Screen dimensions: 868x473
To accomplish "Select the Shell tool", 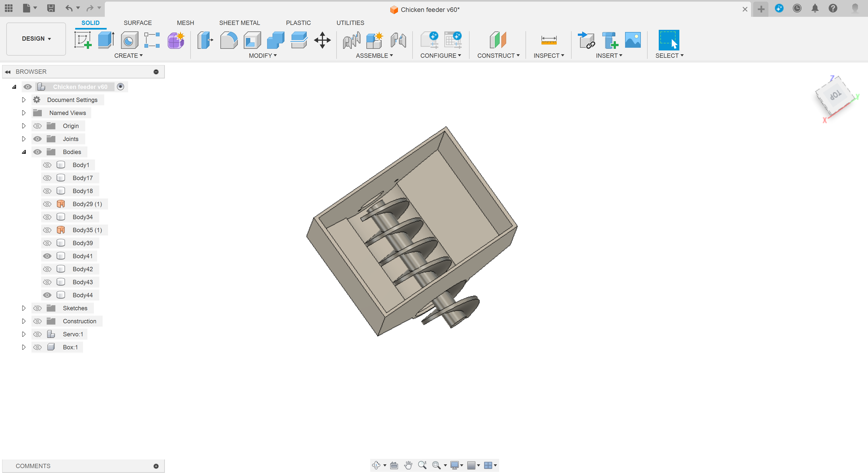I will click(x=252, y=40).
